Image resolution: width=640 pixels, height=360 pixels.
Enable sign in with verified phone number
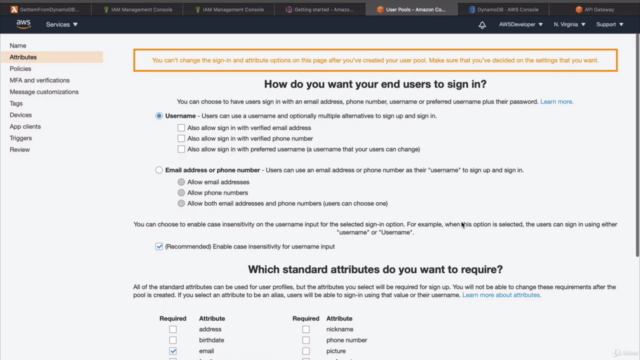pos(181,138)
